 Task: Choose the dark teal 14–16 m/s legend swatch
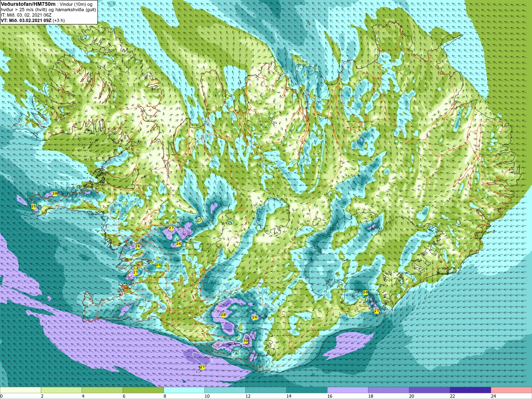click(307, 390)
